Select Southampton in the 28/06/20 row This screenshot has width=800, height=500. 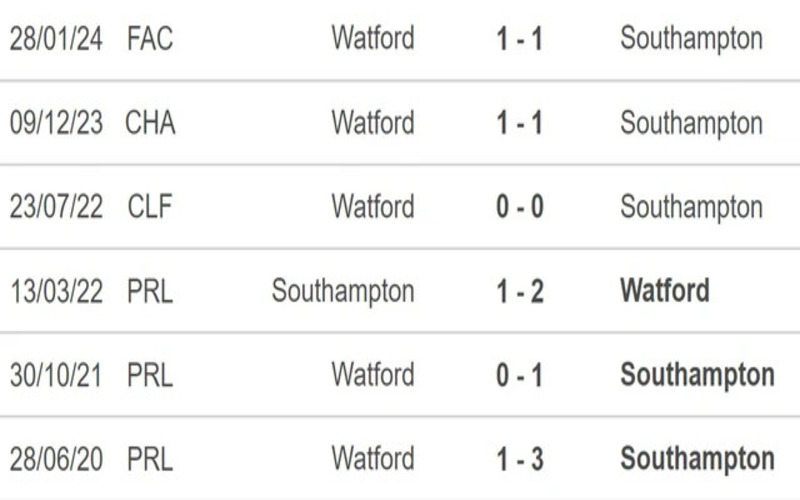(x=697, y=459)
